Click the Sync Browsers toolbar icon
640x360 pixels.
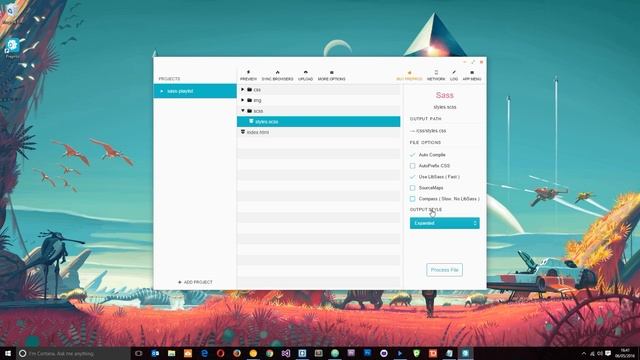(x=278, y=76)
